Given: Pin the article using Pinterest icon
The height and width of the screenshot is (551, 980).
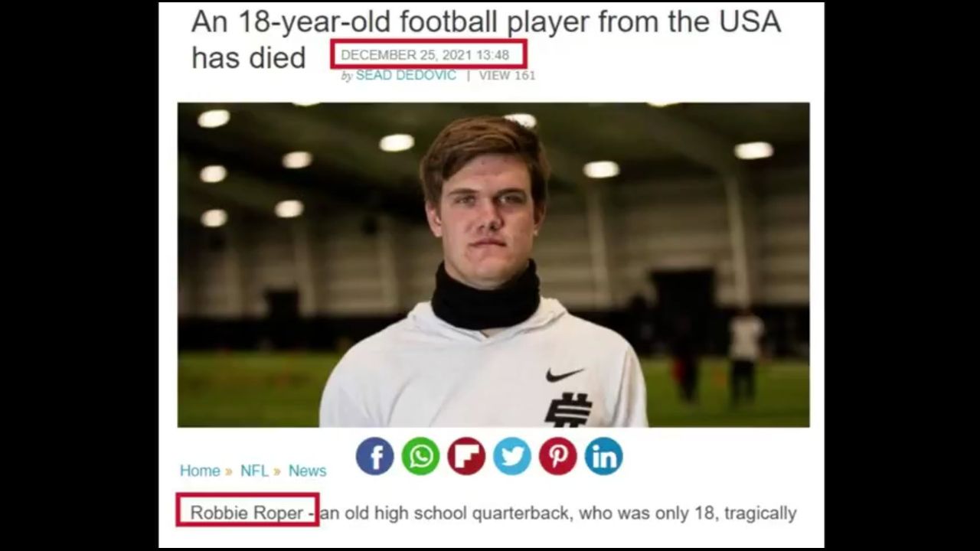Looking at the screenshot, I should (x=558, y=457).
